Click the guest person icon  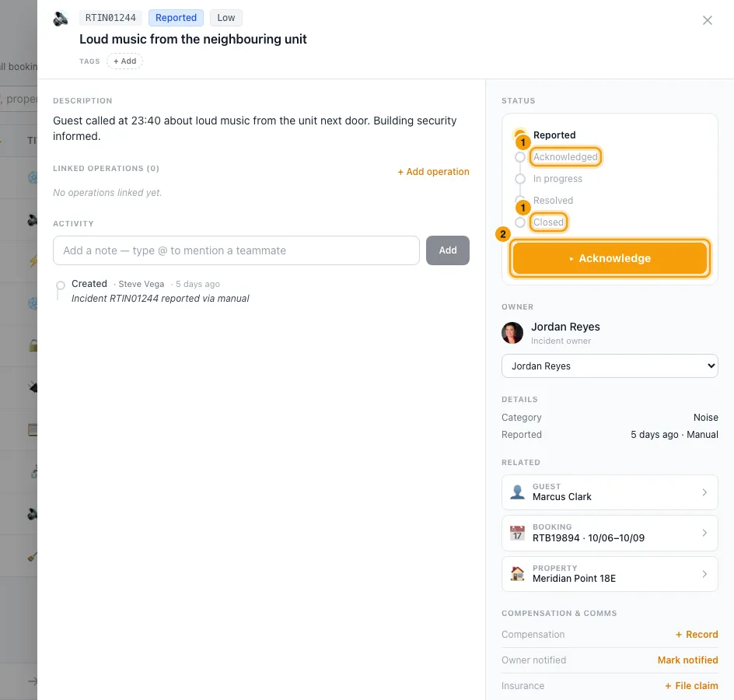point(517,492)
